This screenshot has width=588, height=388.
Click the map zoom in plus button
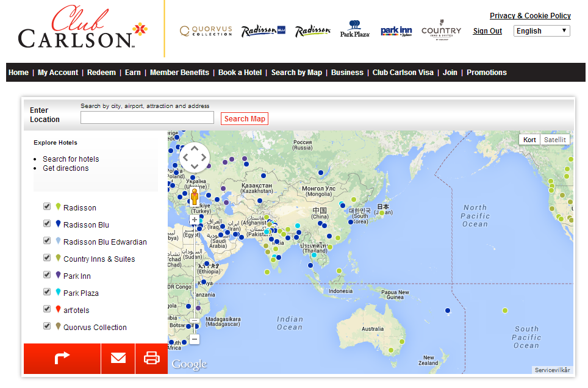[x=195, y=220]
